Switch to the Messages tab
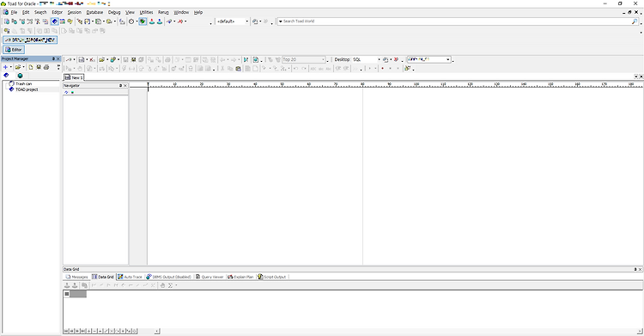The height and width of the screenshot is (336, 644). 76,277
